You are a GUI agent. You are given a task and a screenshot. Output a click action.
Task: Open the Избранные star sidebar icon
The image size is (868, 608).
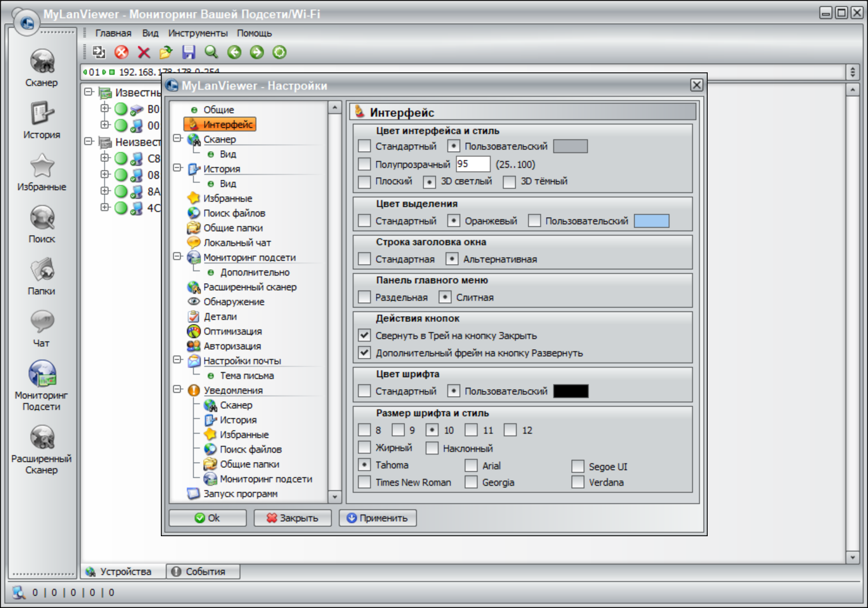(42, 166)
